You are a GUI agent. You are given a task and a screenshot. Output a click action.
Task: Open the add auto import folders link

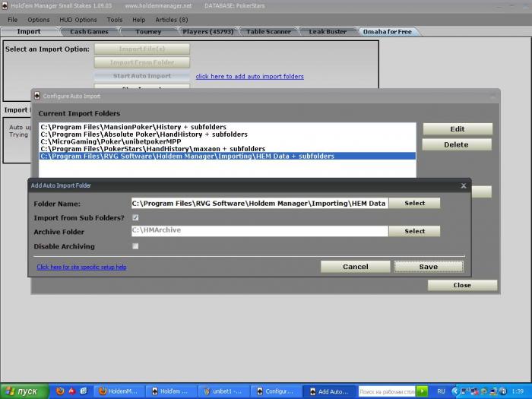point(250,76)
